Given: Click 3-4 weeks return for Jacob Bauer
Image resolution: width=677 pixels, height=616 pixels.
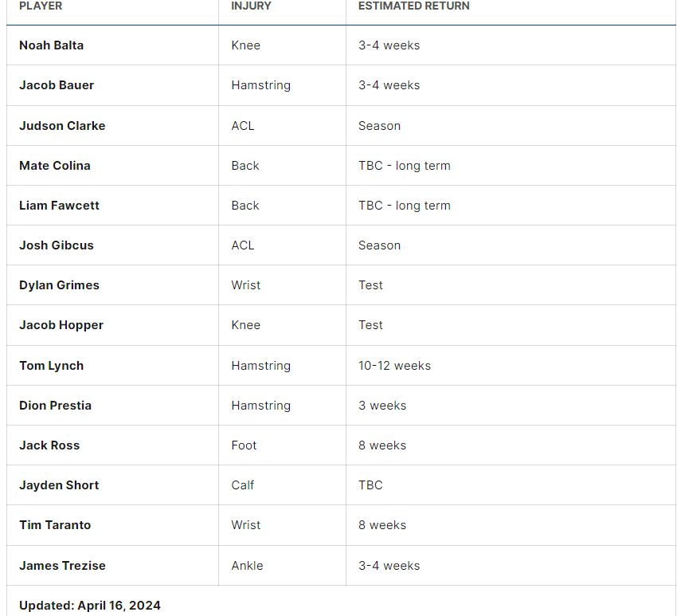Looking at the screenshot, I should point(389,85).
